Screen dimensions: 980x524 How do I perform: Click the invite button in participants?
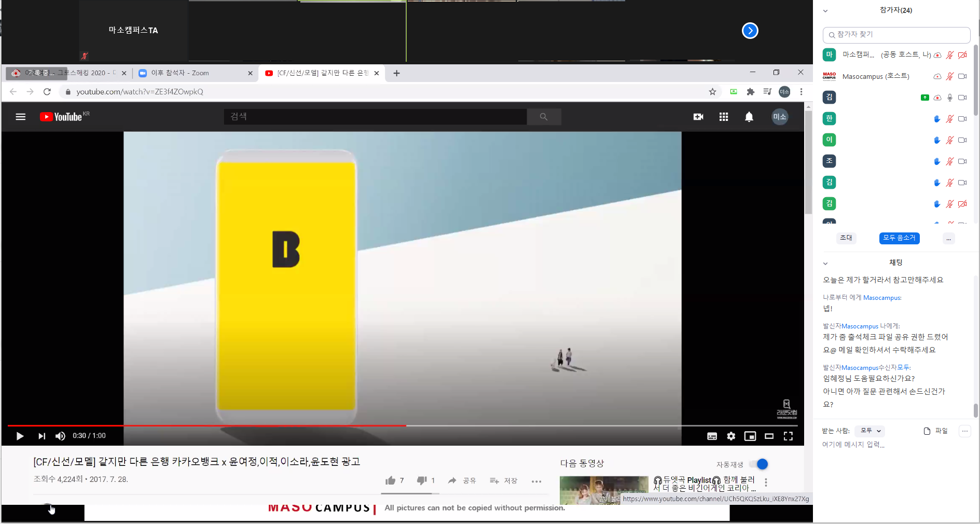[846, 238]
